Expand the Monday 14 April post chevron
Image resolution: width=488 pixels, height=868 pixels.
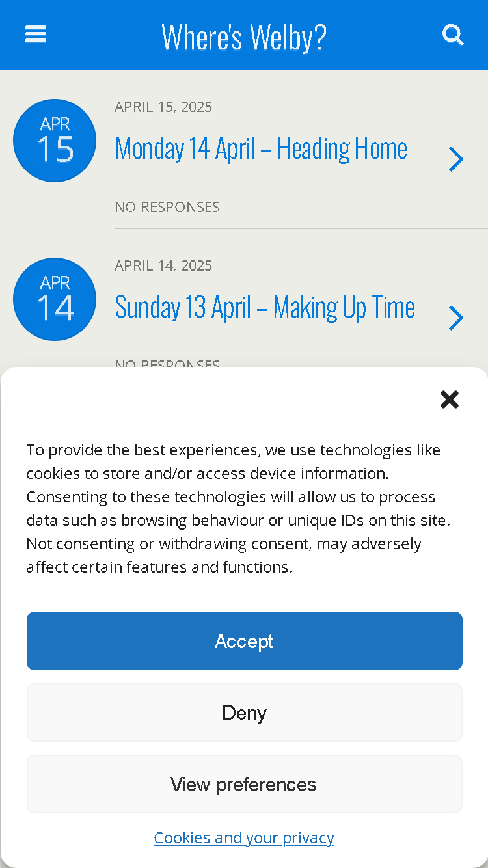tap(457, 159)
